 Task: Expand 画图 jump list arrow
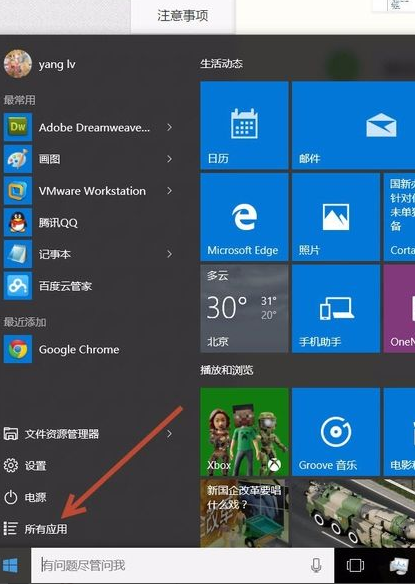170,159
